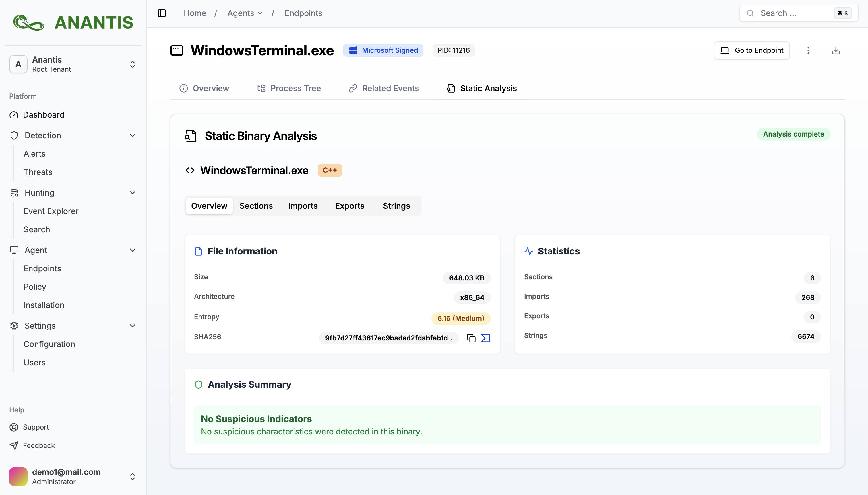
Task: Expand the Agents breadcrumb dropdown
Action: 245,13
